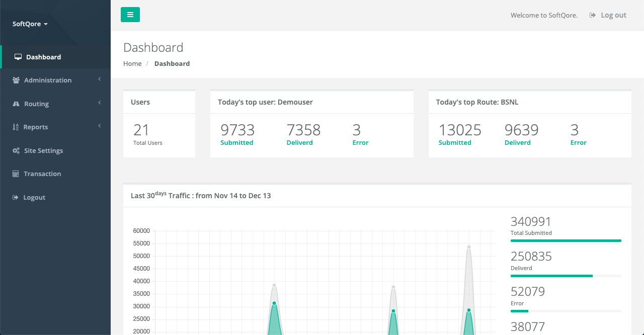644x335 pixels.
Task: Toggle the sidebar with the hamburger button
Action: pyautogui.click(x=130, y=15)
